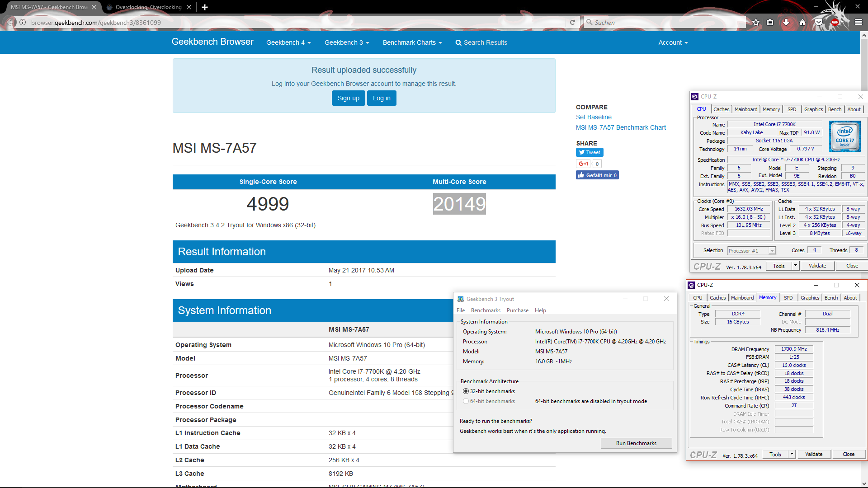Select the 64-bit benchmarks radio button
868x488 pixels.
pyautogui.click(x=466, y=401)
